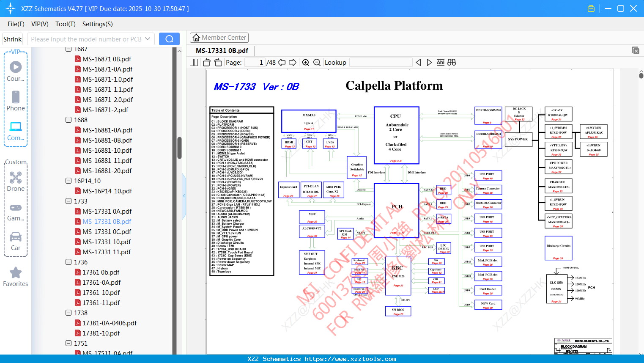Click the file tree scroll-up arrow
Image resolution: width=644 pixels, height=363 pixels.
tap(179, 51)
